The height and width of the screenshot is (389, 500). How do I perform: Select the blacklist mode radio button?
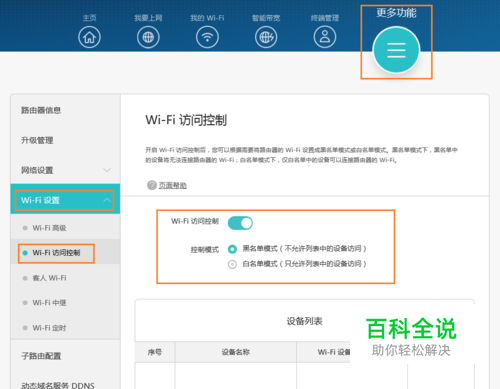point(232,249)
